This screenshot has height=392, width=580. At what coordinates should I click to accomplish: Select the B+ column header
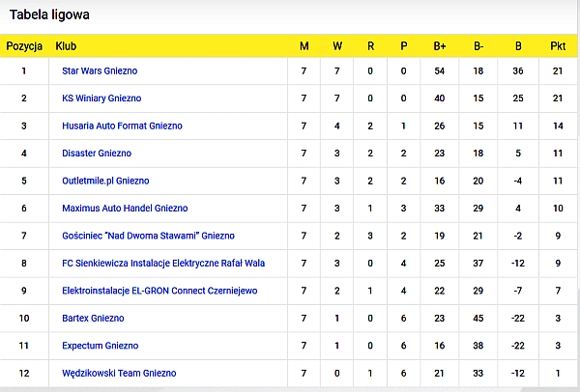tap(440, 46)
